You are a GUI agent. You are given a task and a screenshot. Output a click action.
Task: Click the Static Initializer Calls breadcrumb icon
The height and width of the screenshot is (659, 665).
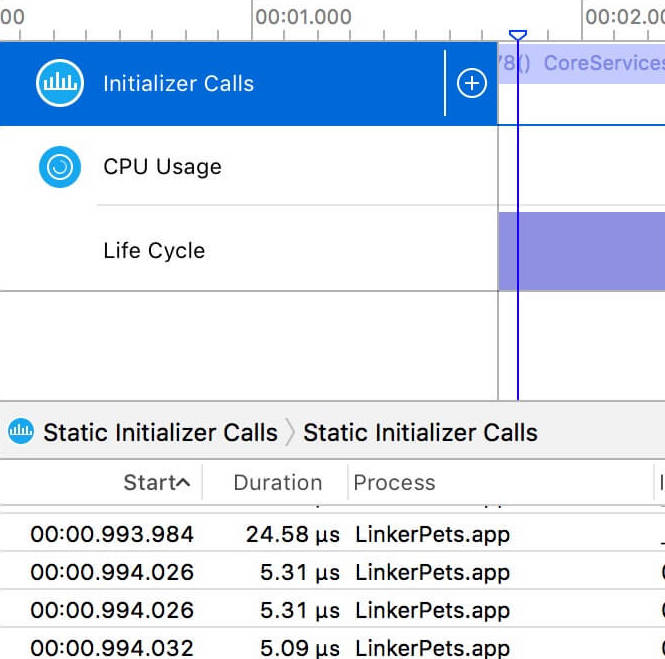(20, 432)
